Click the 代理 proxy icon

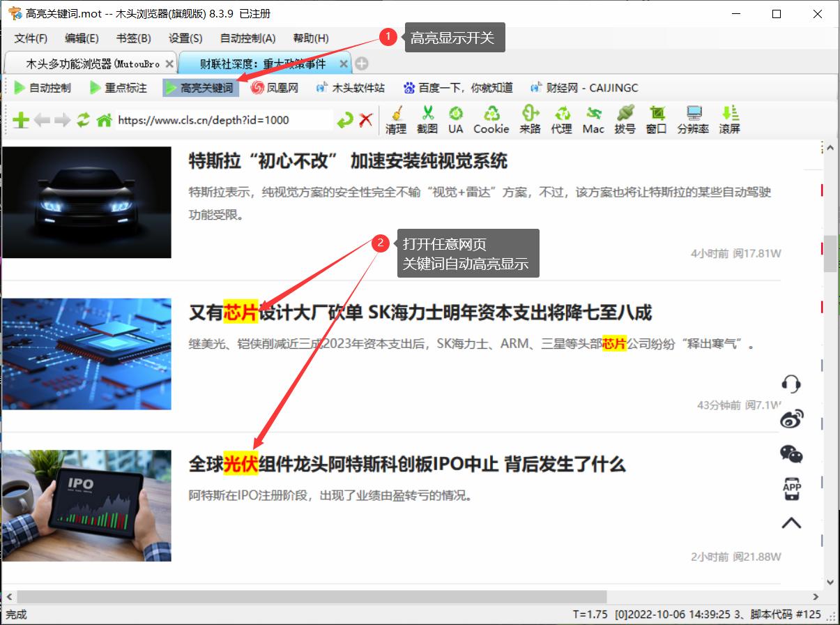coord(561,119)
